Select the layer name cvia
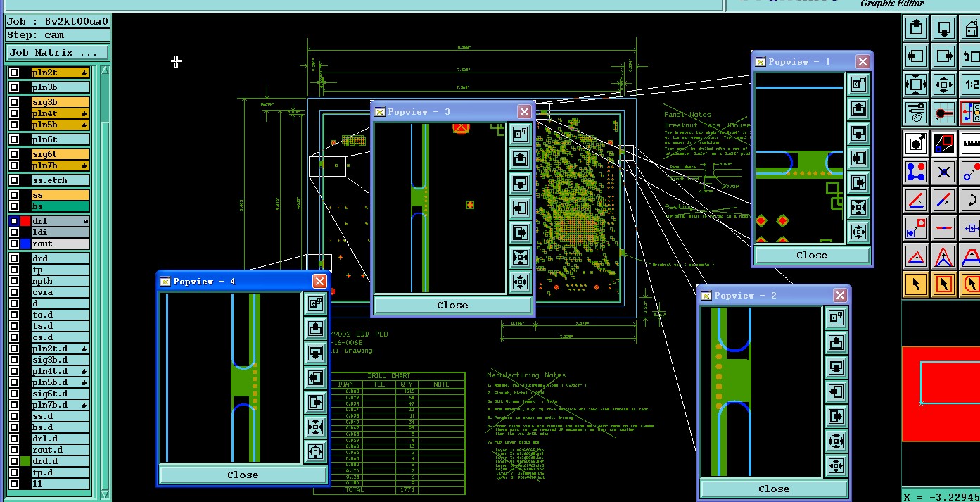This screenshot has width=980, height=502. [61, 292]
